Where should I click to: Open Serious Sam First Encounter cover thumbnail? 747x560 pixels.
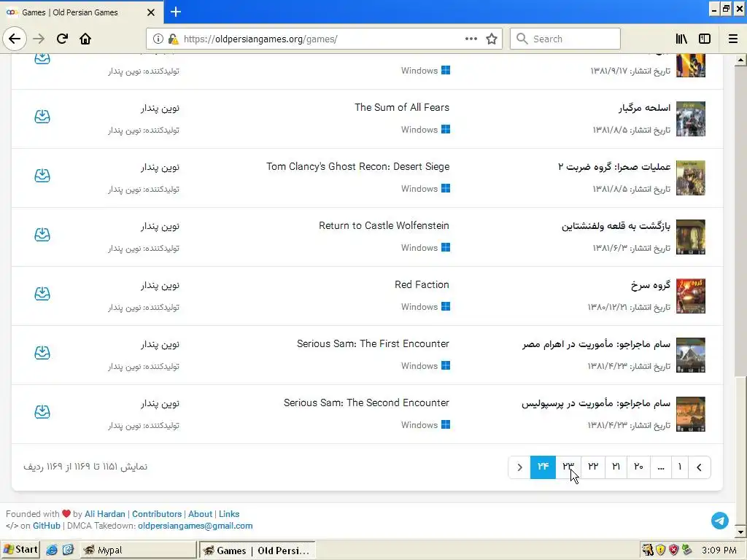point(691,355)
